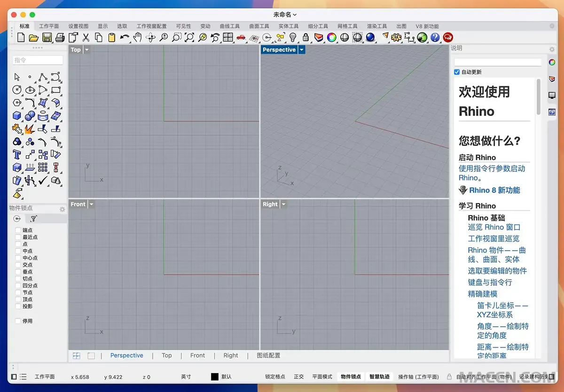Screen dimensions: 564x392
Task: Select the Pan hand tool
Action: tap(138, 38)
